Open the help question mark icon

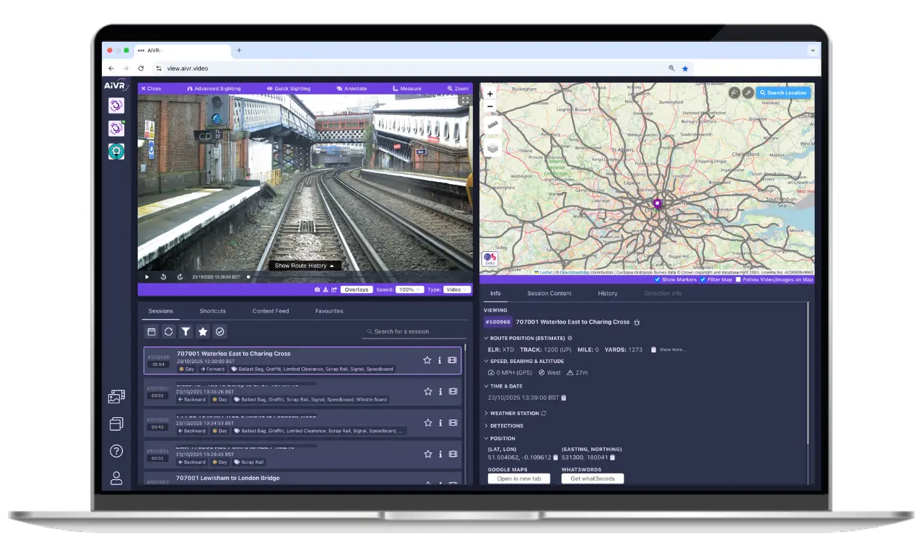coord(116,451)
